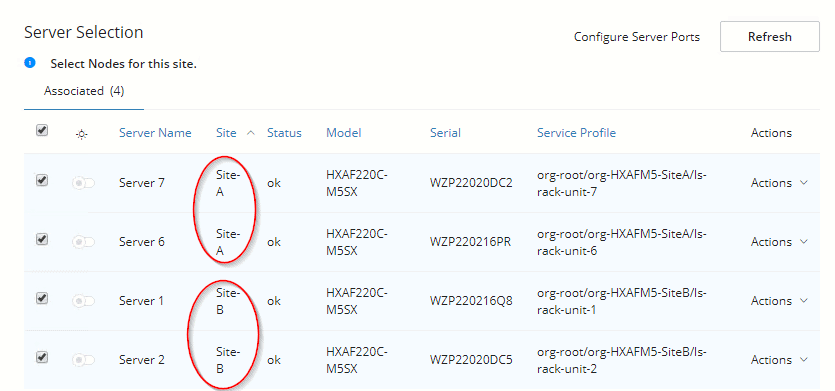Select the Server 7 name cell
This screenshot has width=835, height=391.
click(x=142, y=183)
